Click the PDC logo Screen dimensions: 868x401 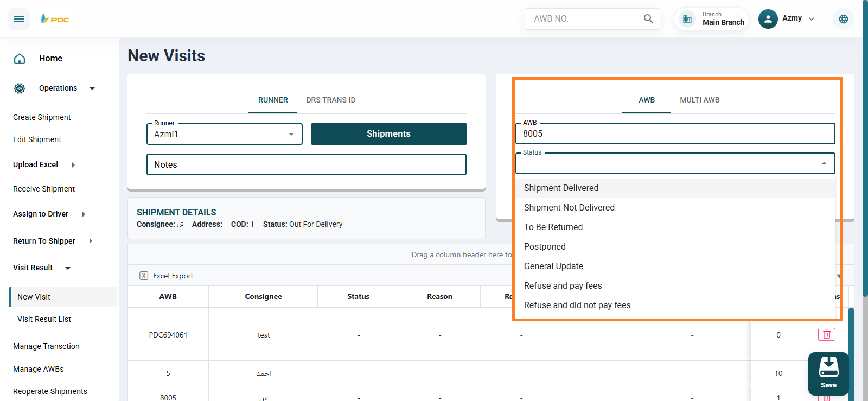(55, 19)
